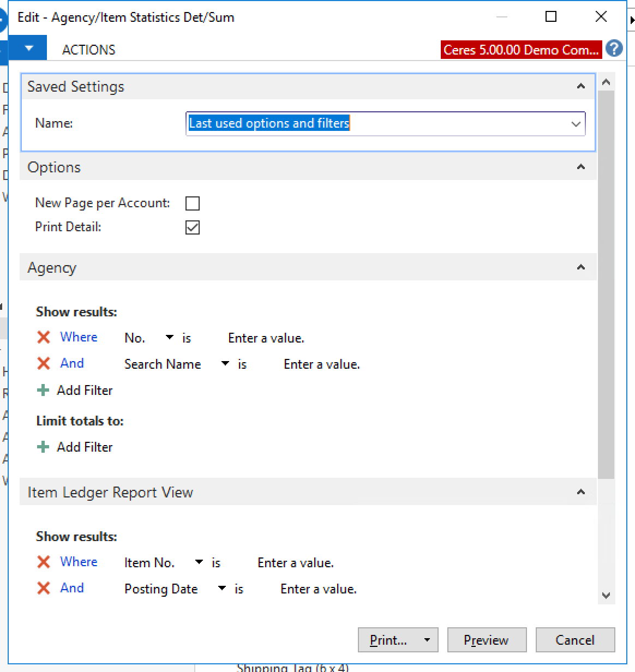Open the blue application menu arrow
The height and width of the screenshot is (672, 635).
click(28, 49)
